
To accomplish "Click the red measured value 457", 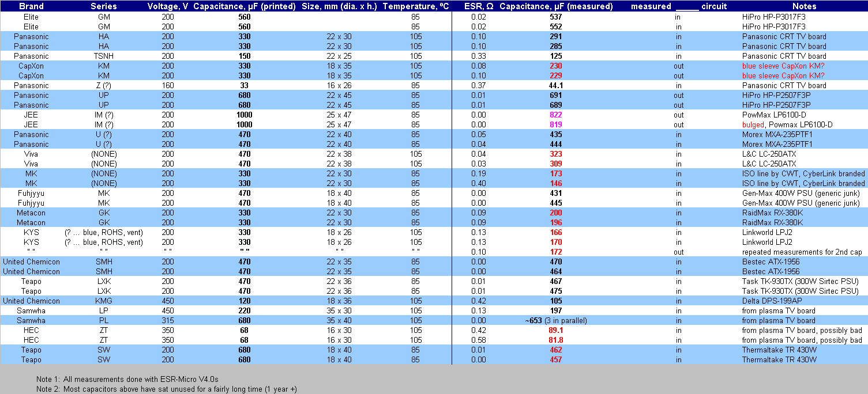I will [556, 359].
